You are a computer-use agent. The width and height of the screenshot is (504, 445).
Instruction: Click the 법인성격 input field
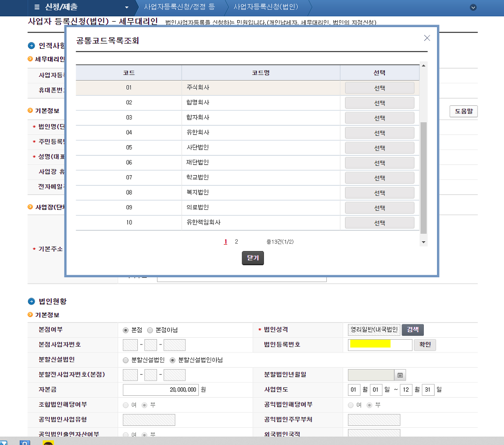(x=374, y=330)
